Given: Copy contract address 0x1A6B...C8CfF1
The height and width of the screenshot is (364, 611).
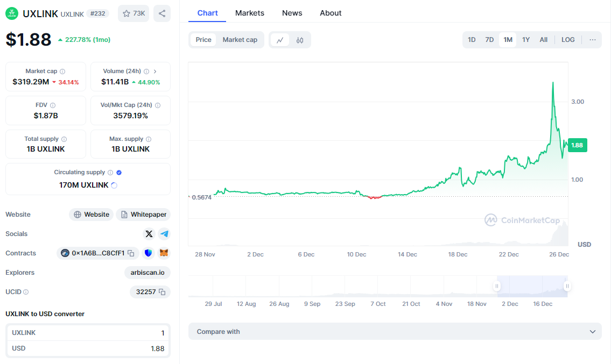Looking at the screenshot, I should click(x=131, y=253).
